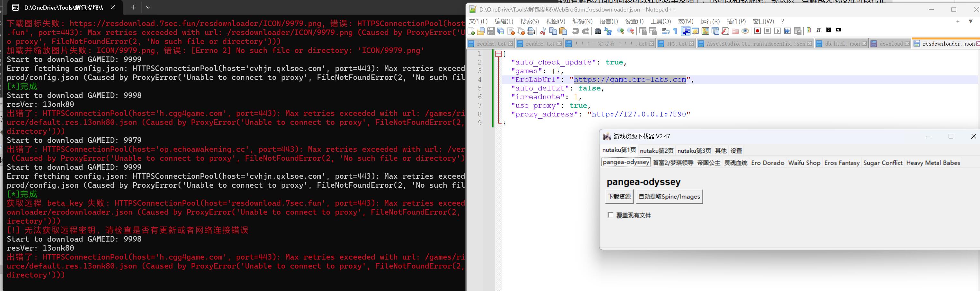Open the https://game.ero-labs.com link in editor

pos(630,80)
